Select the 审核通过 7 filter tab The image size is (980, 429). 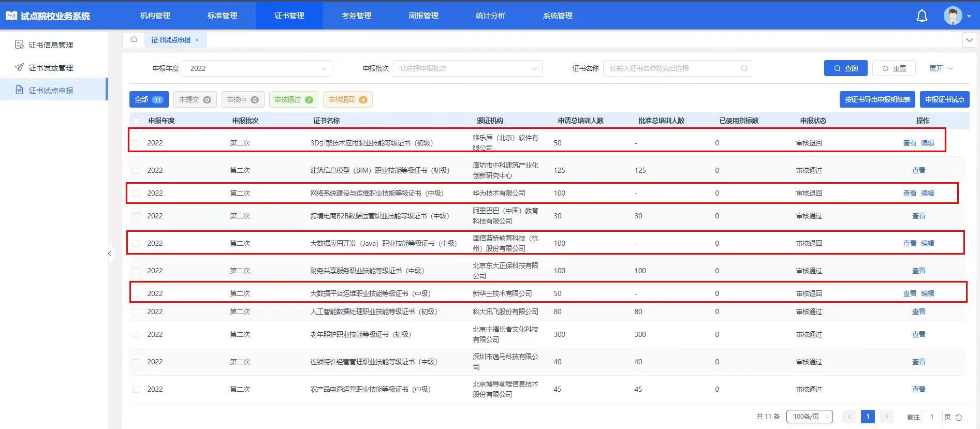click(294, 99)
